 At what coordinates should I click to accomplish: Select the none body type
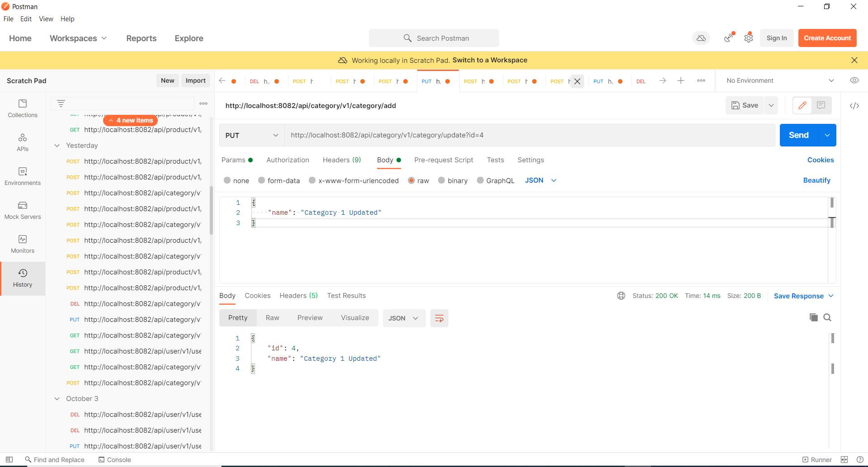point(227,180)
